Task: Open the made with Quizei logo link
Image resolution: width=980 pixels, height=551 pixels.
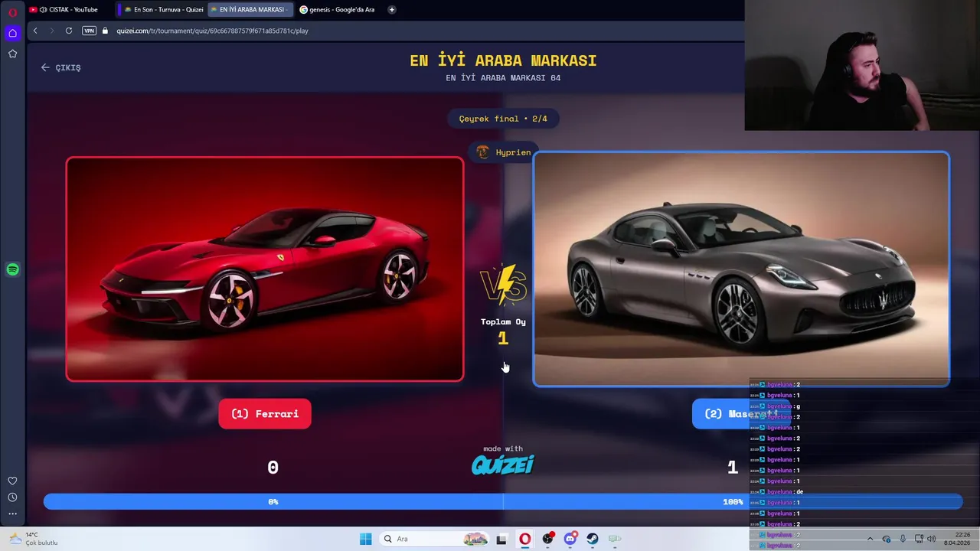Action: [503, 460]
